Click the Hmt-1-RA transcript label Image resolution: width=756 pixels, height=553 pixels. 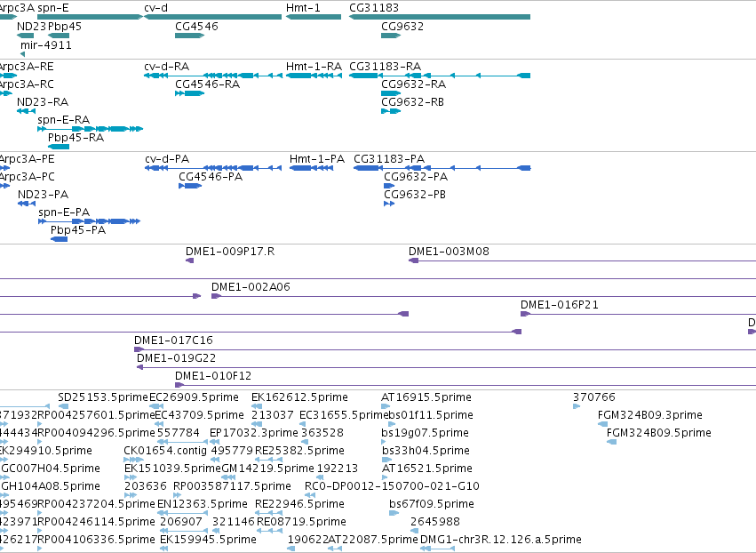click(314, 67)
